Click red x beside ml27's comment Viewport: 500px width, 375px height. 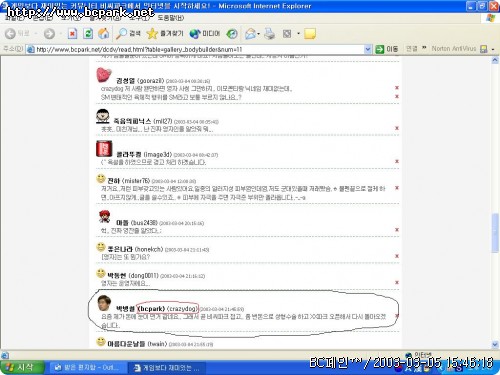[x=397, y=128]
